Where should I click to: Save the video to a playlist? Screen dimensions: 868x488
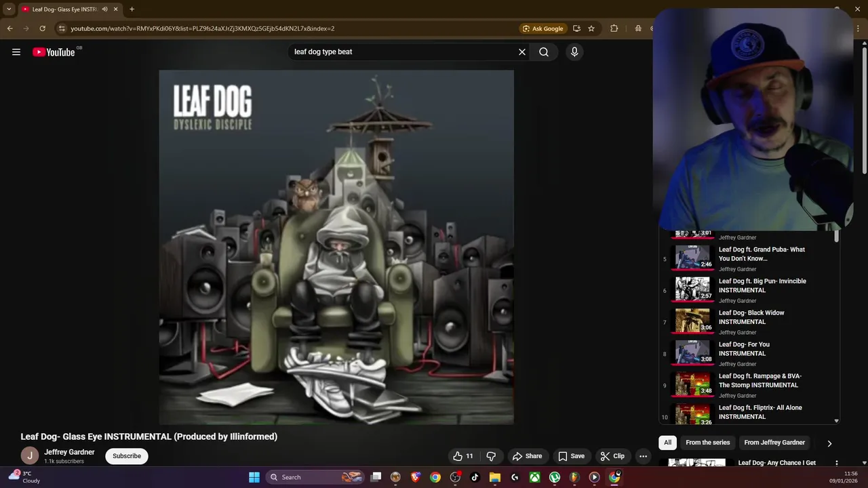coord(571,456)
